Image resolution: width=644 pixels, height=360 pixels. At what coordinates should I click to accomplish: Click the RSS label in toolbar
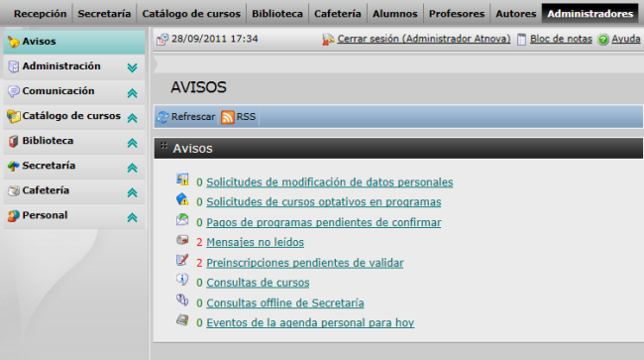pyautogui.click(x=246, y=117)
